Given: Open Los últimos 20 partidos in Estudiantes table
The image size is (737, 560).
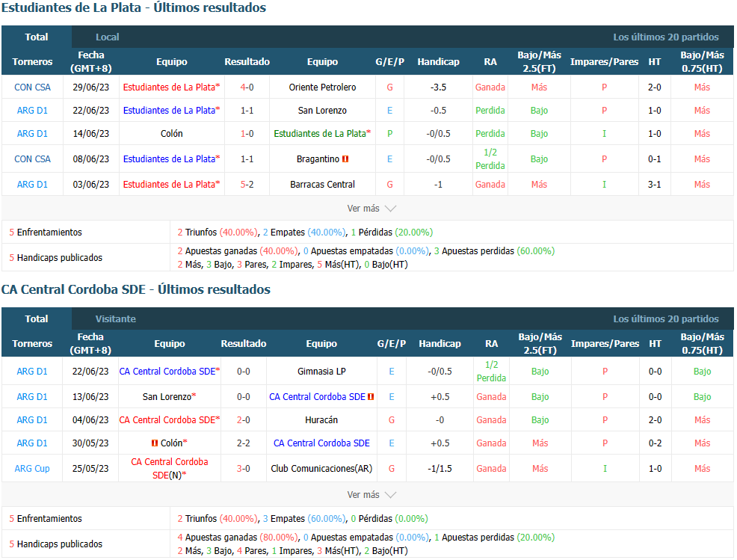Looking at the screenshot, I should (665, 37).
